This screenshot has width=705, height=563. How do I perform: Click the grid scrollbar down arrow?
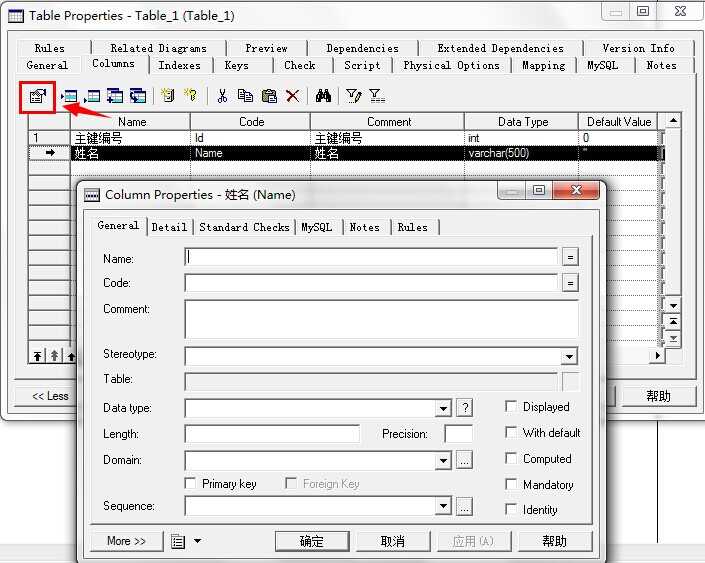[673, 306]
